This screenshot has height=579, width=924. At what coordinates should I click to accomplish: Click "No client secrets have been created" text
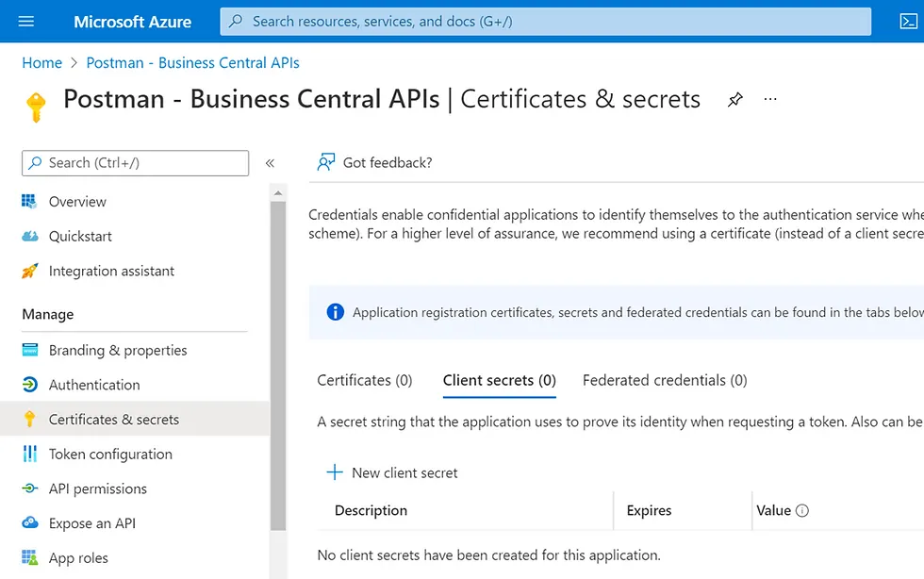488,555
